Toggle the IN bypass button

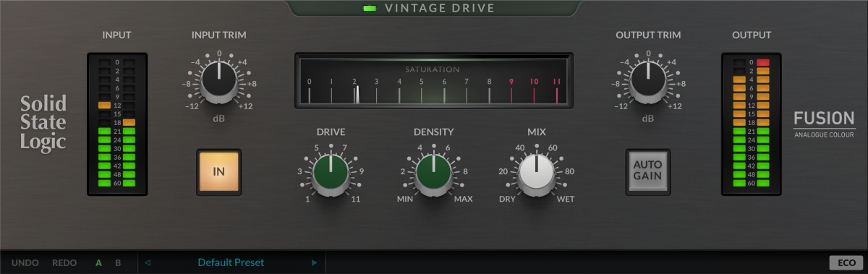pyautogui.click(x=219, y=172)
